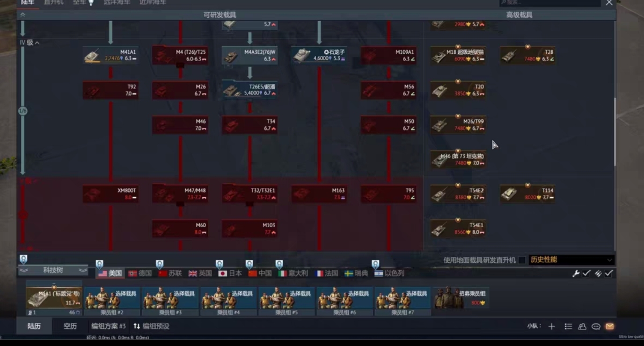Select the M109A1 vehicle card
644x346 pixels.
[389, 55]
